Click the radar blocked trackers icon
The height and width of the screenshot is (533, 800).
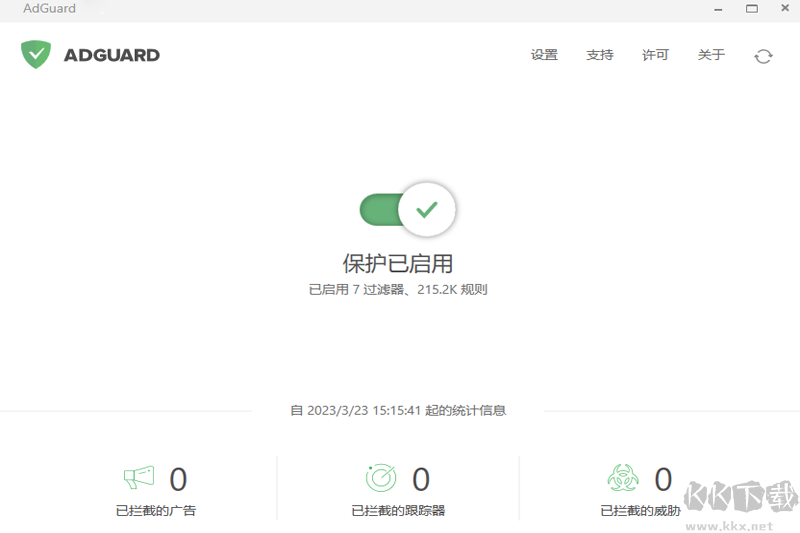click(381, 479)
